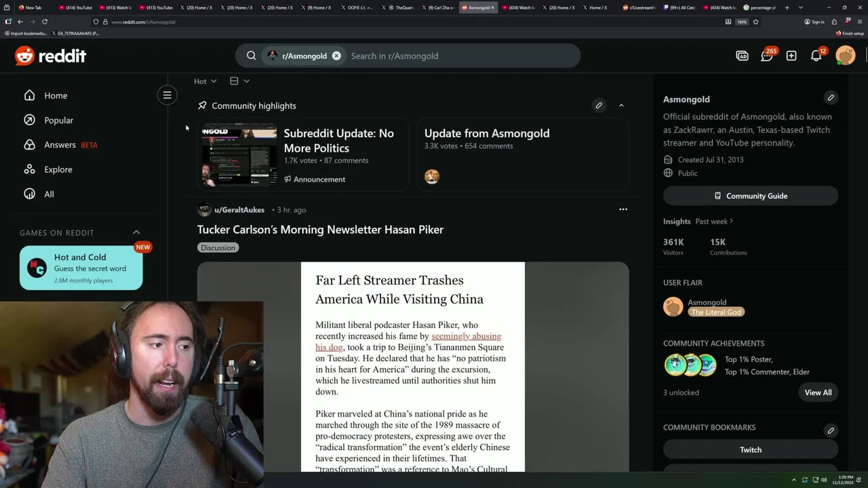The image size is (868, 488).
Task: Open a new browser tab with plus
Action: click(x=787, y=7)
